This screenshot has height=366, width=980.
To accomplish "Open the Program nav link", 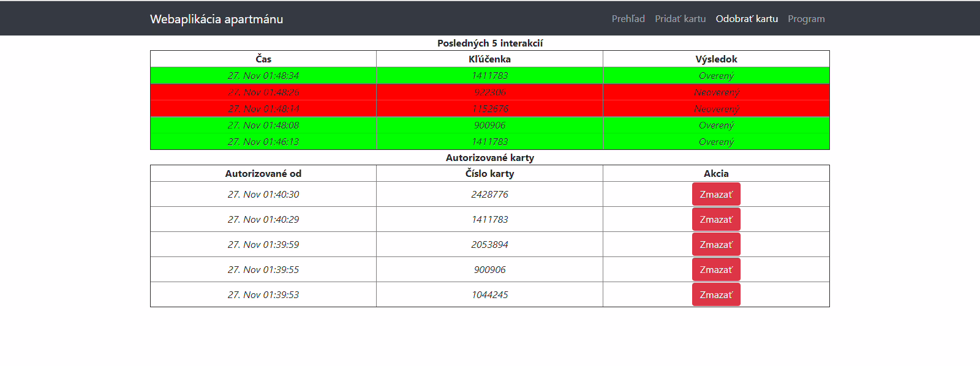I will pos(806,19).
